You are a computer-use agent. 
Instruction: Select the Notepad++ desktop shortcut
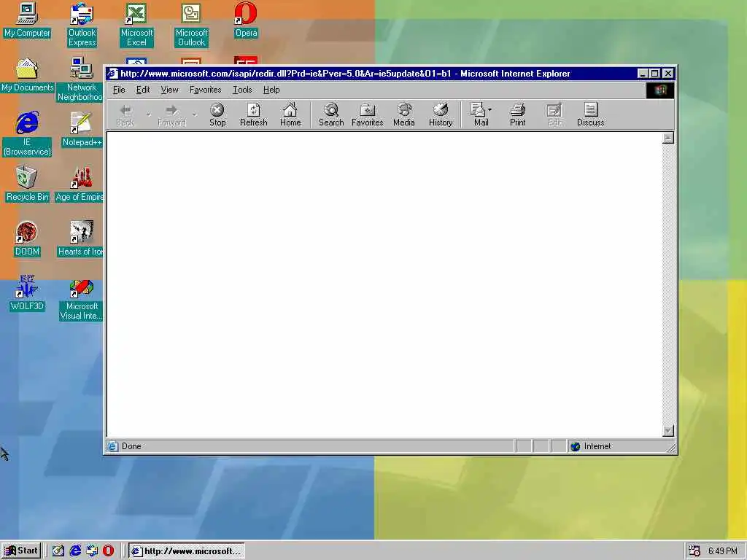pyautogui.click(x=82, y=130)
